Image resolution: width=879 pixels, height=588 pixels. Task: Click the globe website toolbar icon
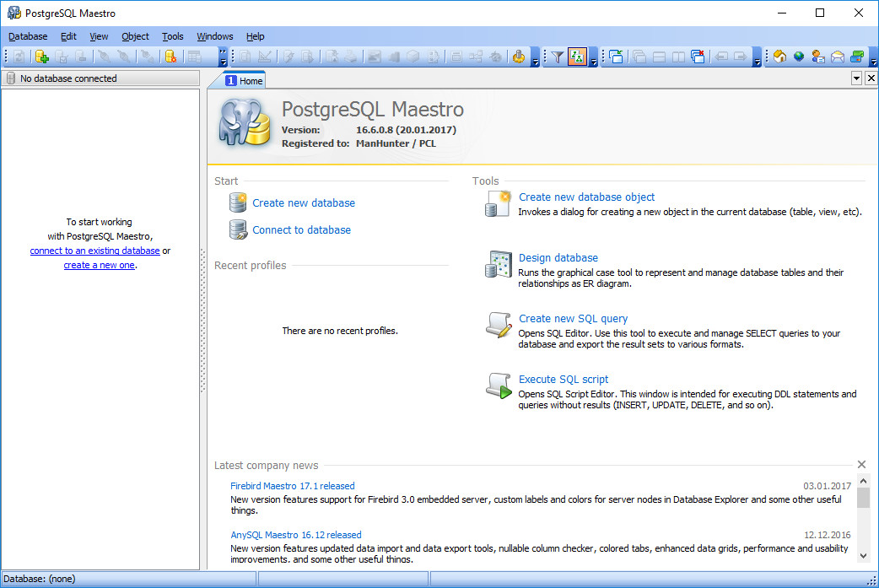click(799, 57)
